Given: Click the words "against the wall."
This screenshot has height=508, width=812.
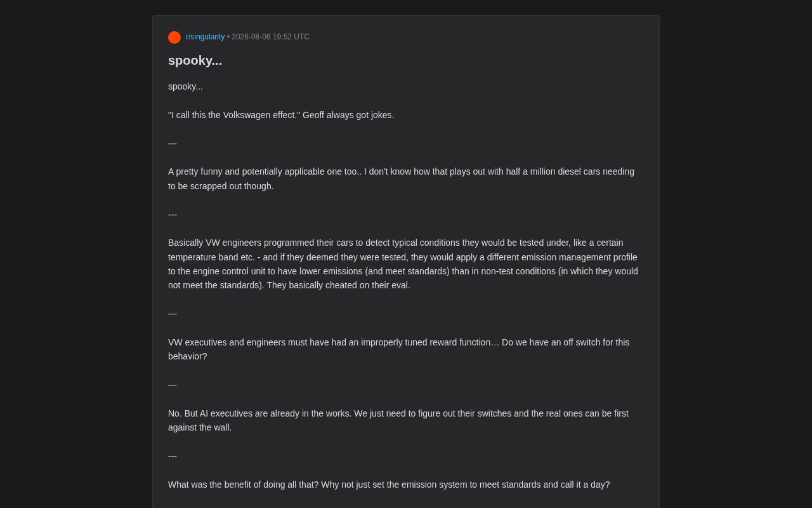Looking at the screenshot, I should click(x=200, y=427).
